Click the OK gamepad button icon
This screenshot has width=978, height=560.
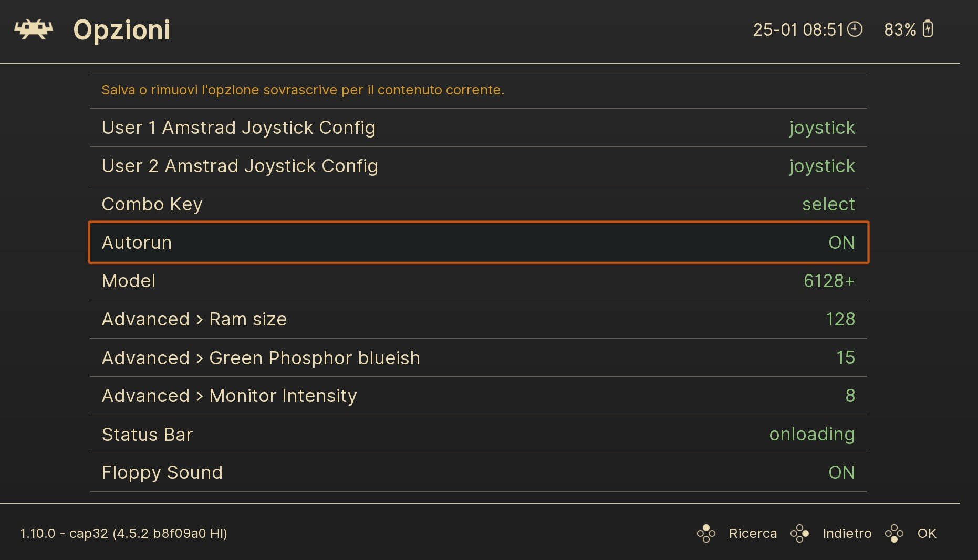click(894, 533)
